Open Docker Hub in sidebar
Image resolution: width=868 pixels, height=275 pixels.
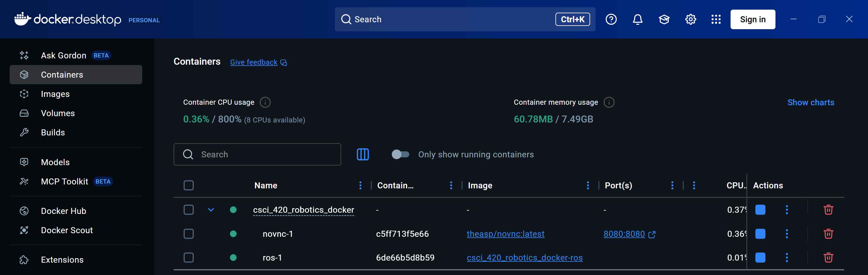pos(76,211)
